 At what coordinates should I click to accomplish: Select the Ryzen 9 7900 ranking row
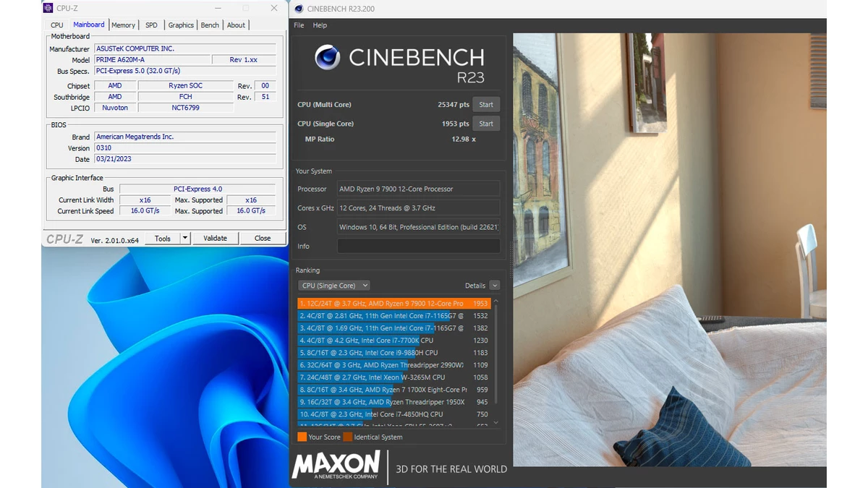(394, 304)
